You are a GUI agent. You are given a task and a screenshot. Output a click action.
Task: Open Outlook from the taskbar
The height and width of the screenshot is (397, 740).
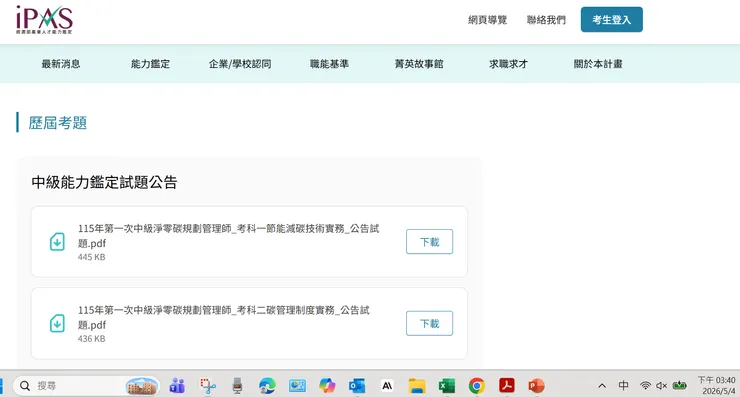point(357,386)
